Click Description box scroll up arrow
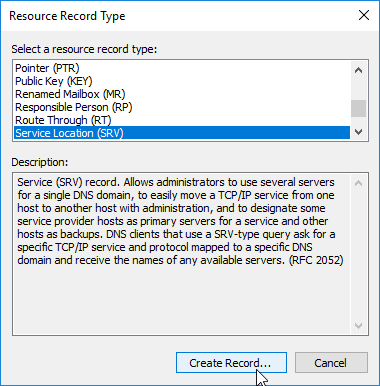Image resolution: width=380 pixels, height=386 pixels. point(359,183)
